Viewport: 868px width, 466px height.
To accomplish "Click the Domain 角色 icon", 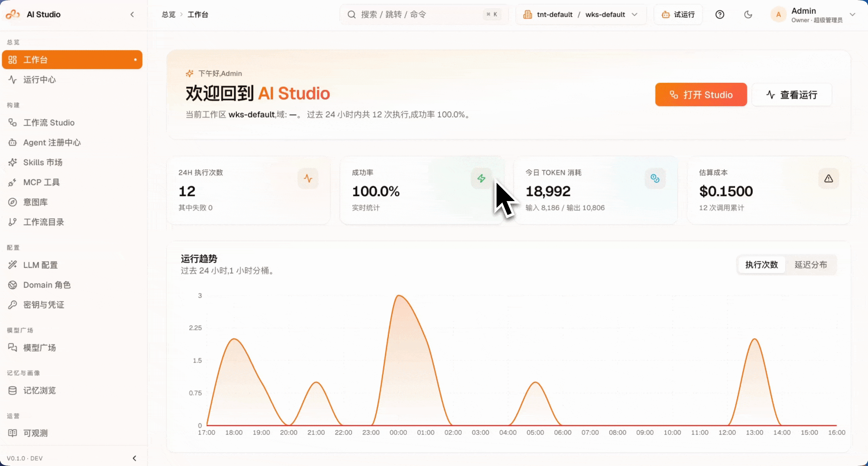I will tap(13, 285).
